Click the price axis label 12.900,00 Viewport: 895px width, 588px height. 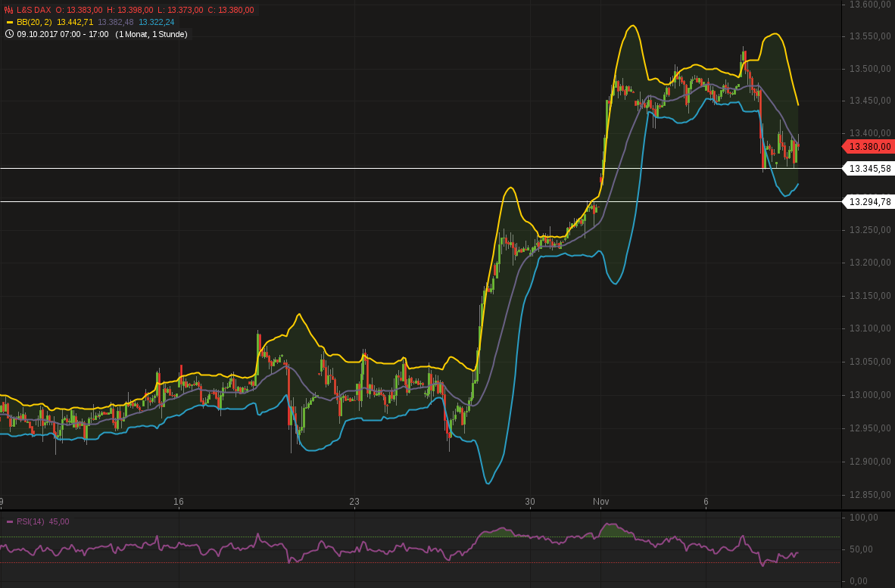(870, 462)
